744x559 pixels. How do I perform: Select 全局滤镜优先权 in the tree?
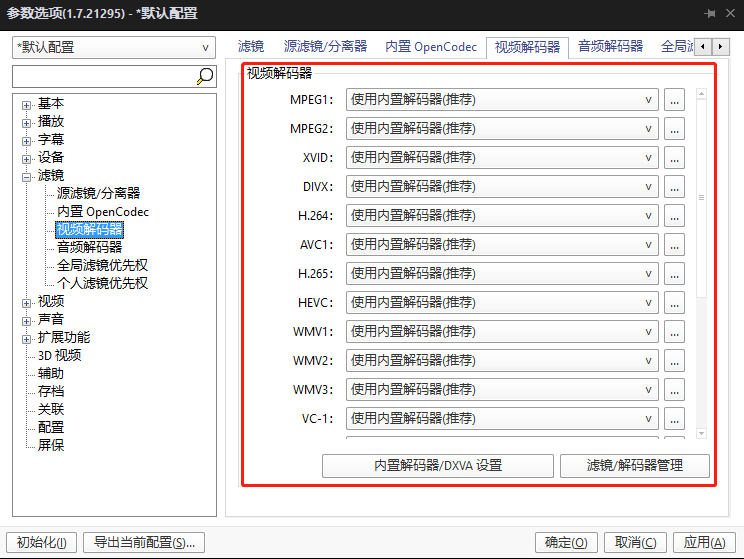pos(102,265)
